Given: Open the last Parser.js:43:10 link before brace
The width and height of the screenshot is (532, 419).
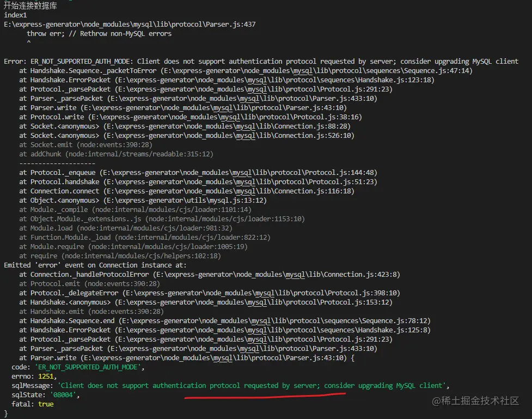Looking at the screenshot, I should click(x=214, y=358).
